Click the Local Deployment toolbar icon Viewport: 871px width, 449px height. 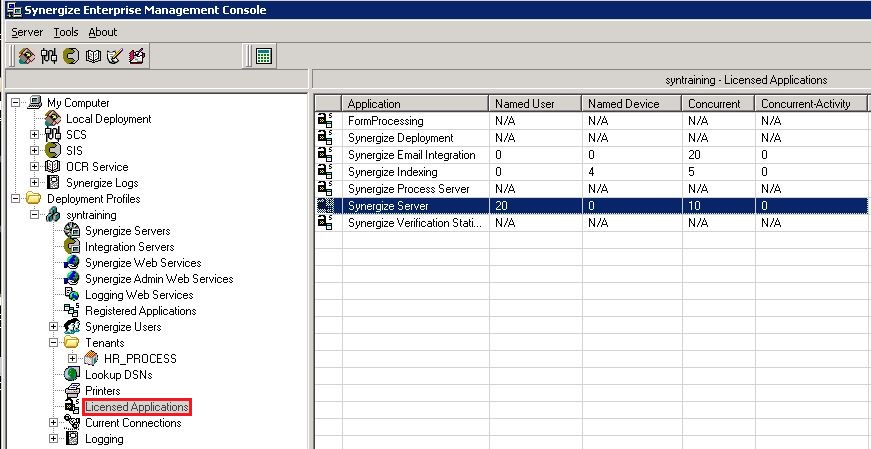[26, 56]
